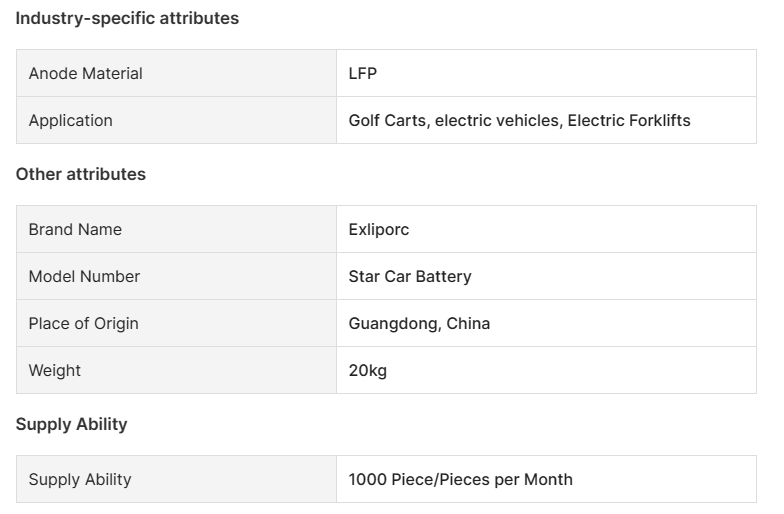This screenshot has width=784, height=514.
Task: Click the Star Car Battery value
Action: tap(410, 276)
